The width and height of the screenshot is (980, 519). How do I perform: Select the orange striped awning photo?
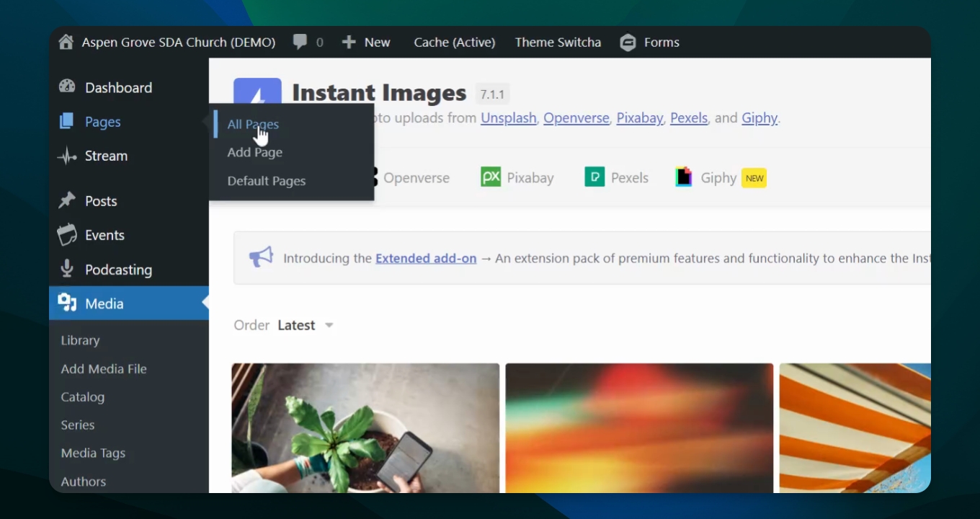[x=855, y=428]
